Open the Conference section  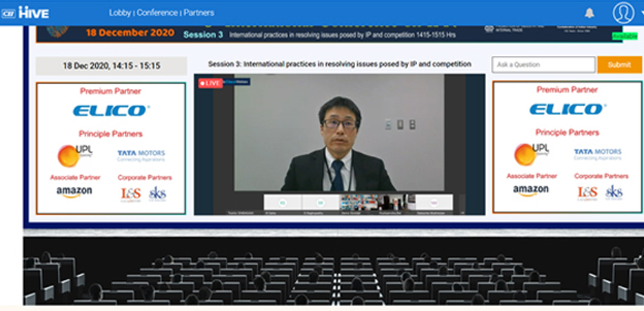(157, 12)
